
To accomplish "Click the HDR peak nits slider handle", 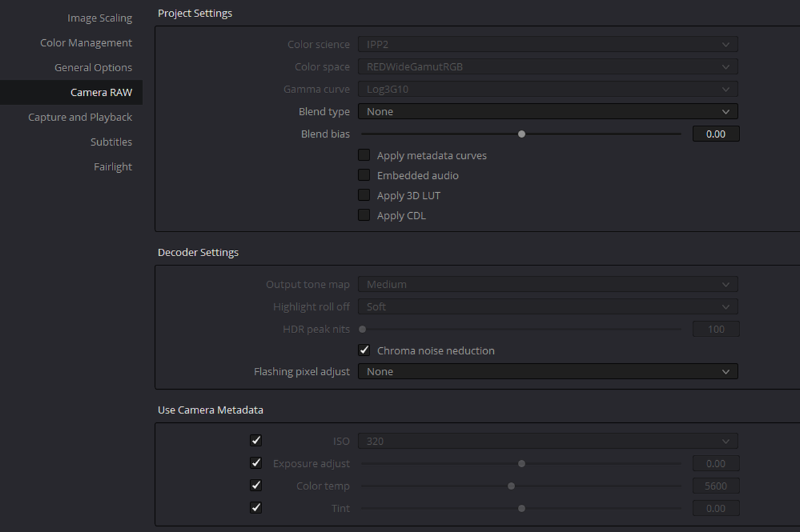I will [363, 329].
